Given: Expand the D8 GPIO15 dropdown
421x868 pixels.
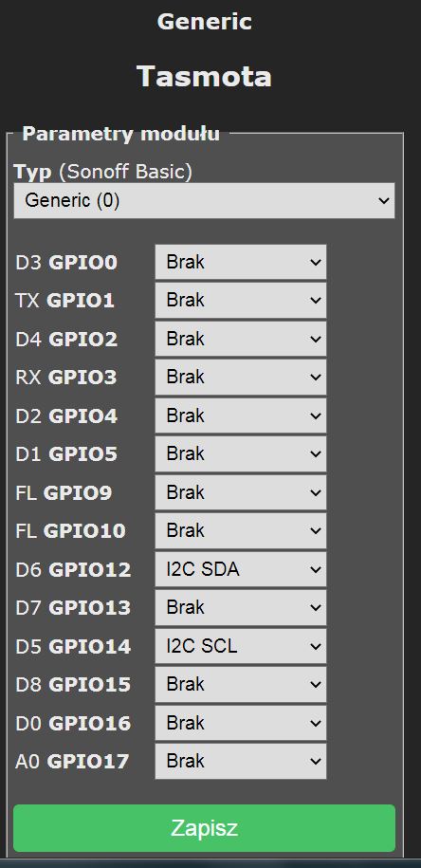Looking at the screenshot, I should click(x=241, y=685).
